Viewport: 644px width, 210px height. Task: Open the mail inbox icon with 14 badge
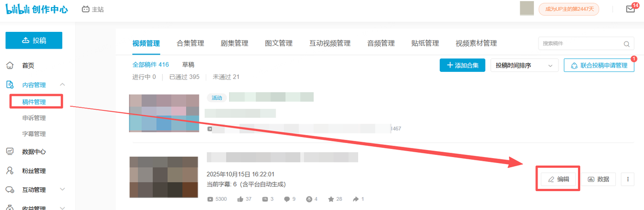coord(630,9)
